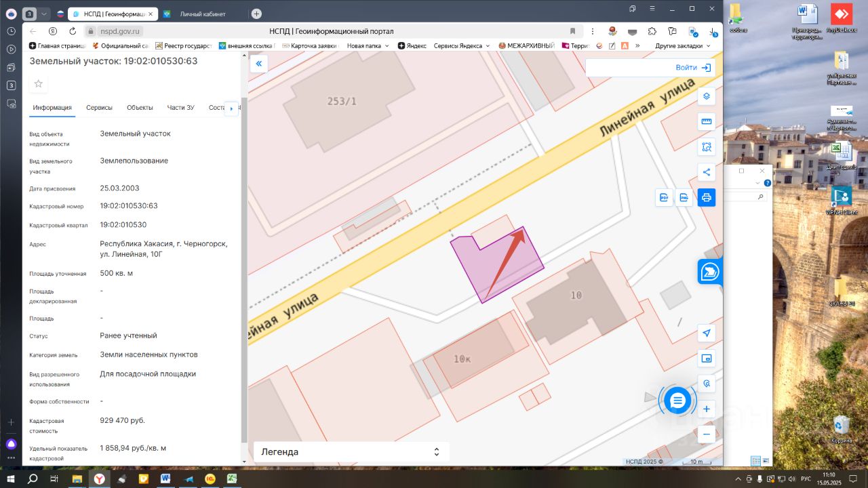Show more tabs with arrow
Viewport: 868px width, 488px height.
[232, 108]
